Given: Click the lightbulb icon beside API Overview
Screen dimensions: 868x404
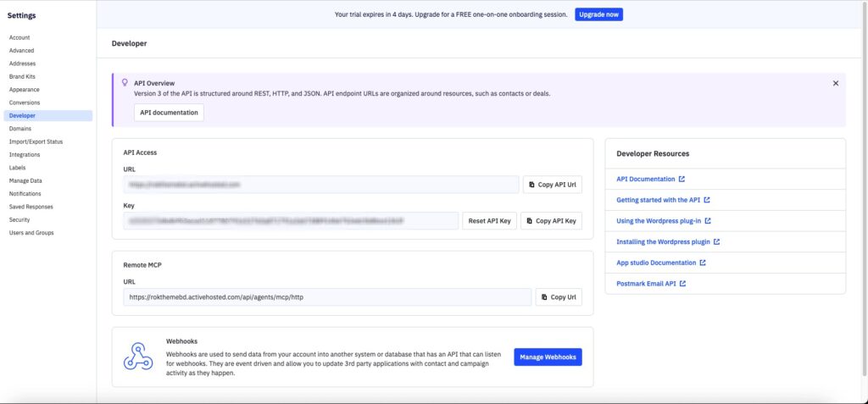Looking at the screenshot, I should pos(125,83).
